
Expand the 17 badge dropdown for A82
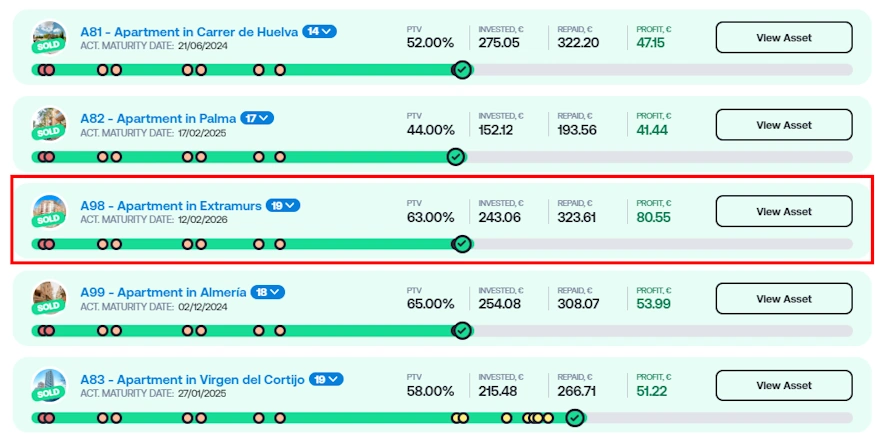pyautogui.click(x=257, y=118)
